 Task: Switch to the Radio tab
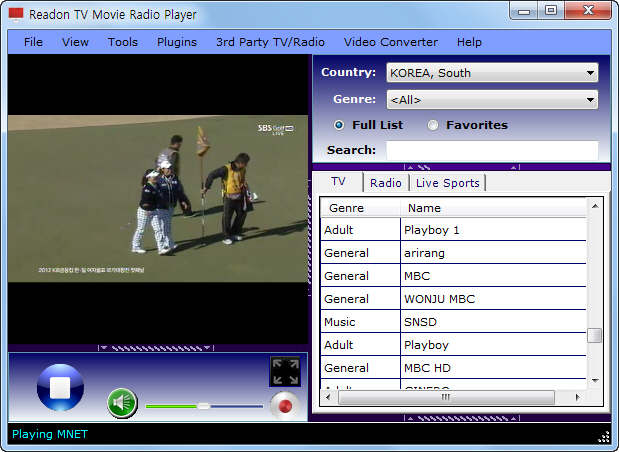coord(386,183)
